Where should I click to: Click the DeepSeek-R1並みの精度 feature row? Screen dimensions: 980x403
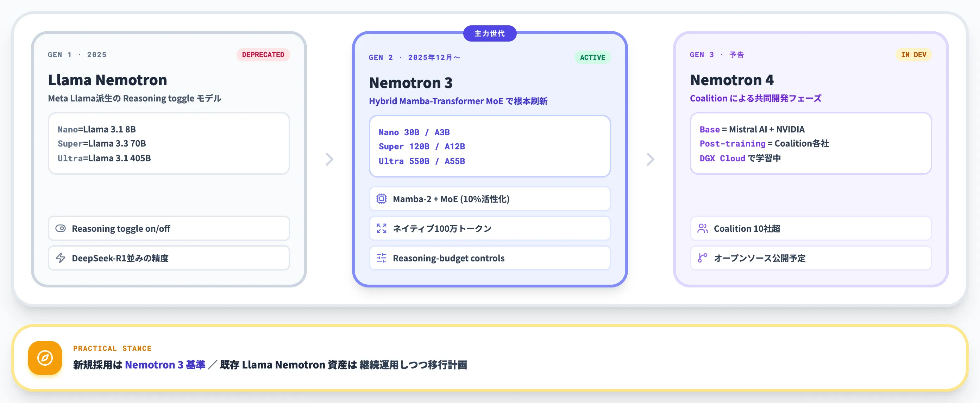tap(169, 258)
